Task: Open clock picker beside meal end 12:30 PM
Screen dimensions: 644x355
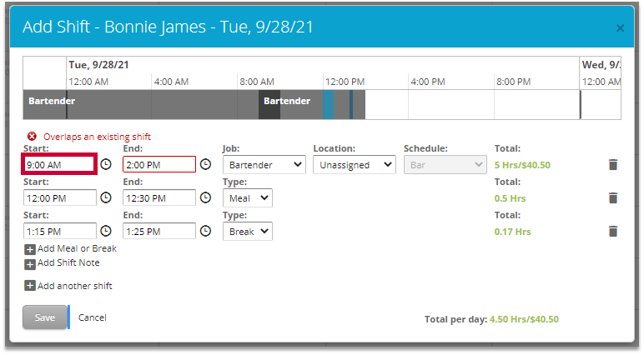Action: pos(205,197)
